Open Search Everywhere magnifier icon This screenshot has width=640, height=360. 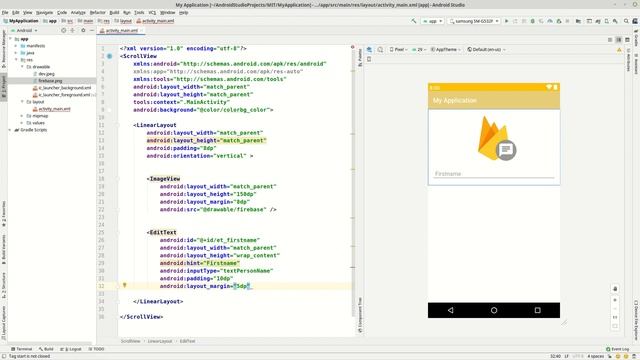click(626, 21)
